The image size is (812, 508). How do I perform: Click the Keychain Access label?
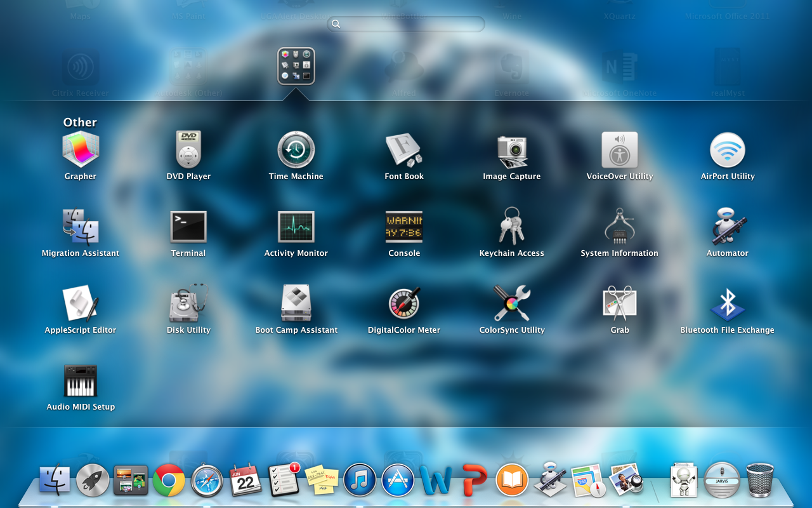coord(512,253)
